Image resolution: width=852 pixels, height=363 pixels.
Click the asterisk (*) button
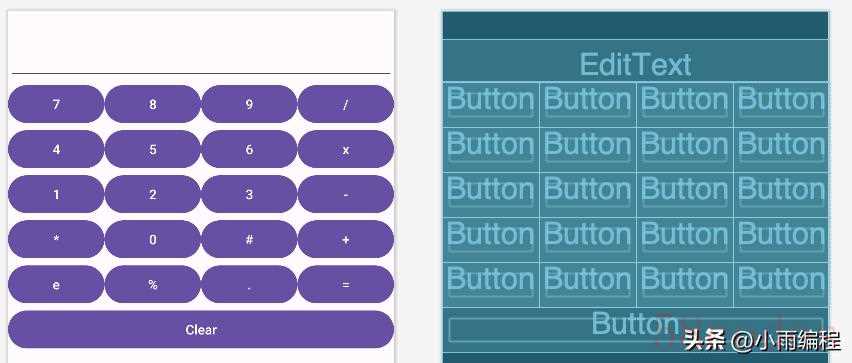pos(56,239)
